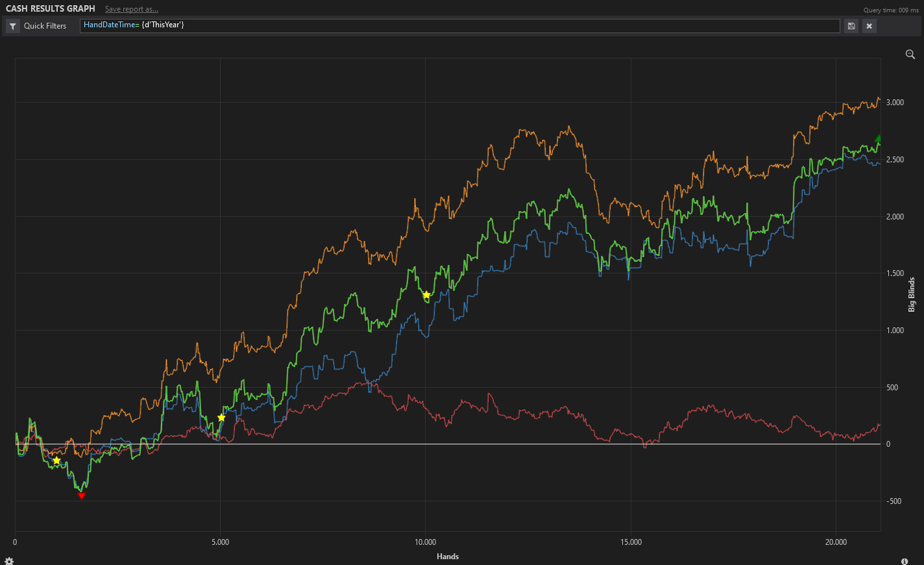Click the 10.000 x-axis label
The width and height of the screenshot is (924, 565).
[x=425, y=542]
